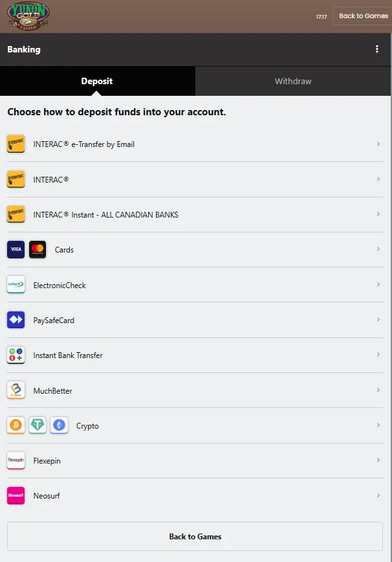Select the Deposit tab

tap(97, 81)
